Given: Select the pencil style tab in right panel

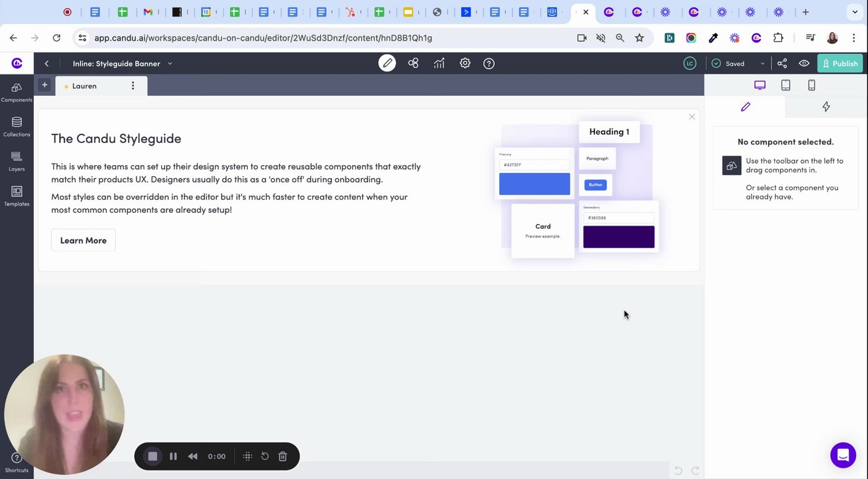Looking at the screenshot, I should pyautogui.click(x=746, y=106).
